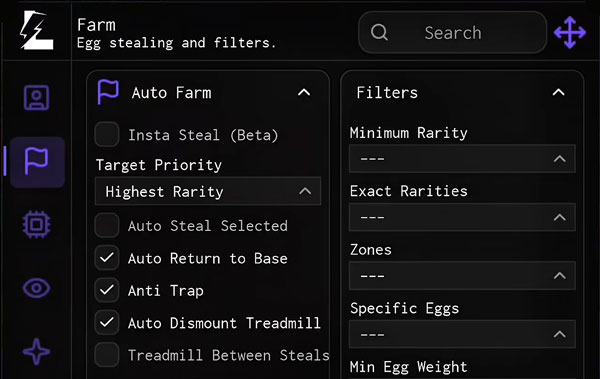This screenshot has width=600, height=379.
Task: Uncheck Auto Return to Base
Action: (107, 258)
